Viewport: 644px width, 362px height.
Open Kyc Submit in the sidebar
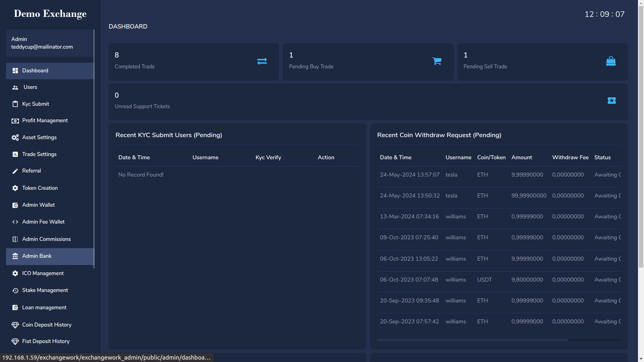(35, 104)
